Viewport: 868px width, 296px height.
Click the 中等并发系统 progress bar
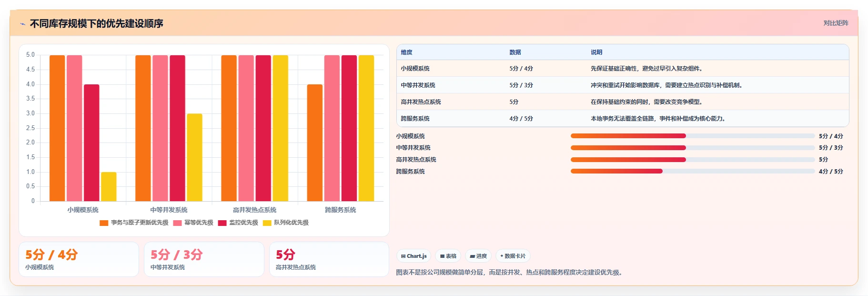[693, 148]
